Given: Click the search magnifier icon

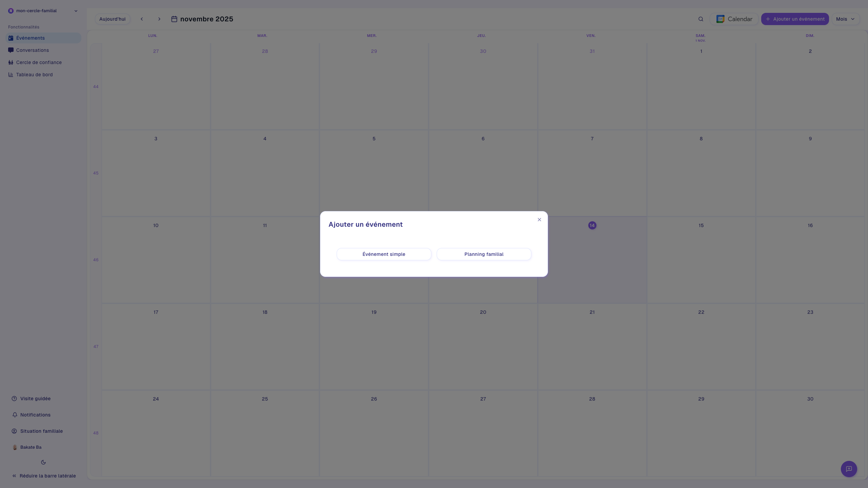Looking at the screenshot, I should pyautogui.click(x=701, y=19).
